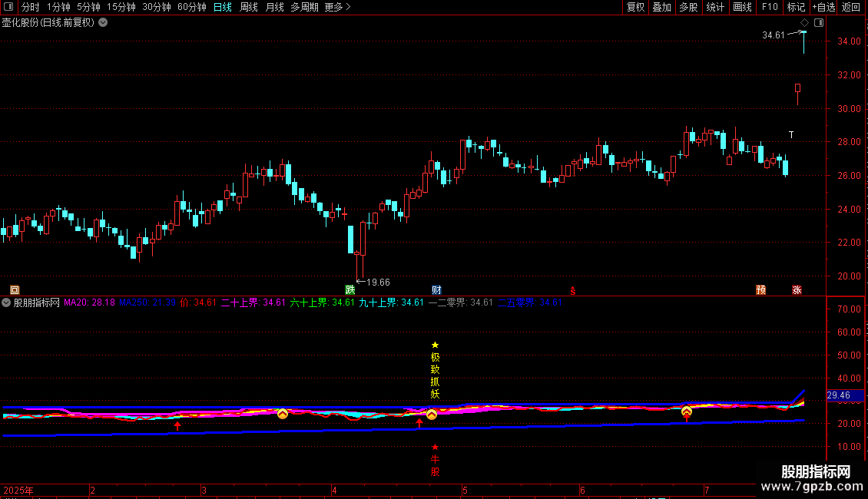Click the green 跌 event marker
Screen dimensions: 868x499
pyautogui.click(x=350, y=290)
